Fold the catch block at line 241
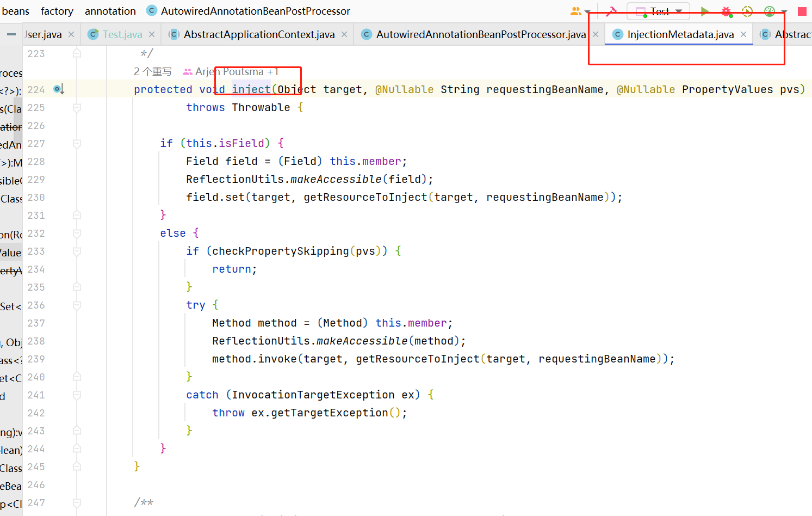812x516 pixels. 77,395
